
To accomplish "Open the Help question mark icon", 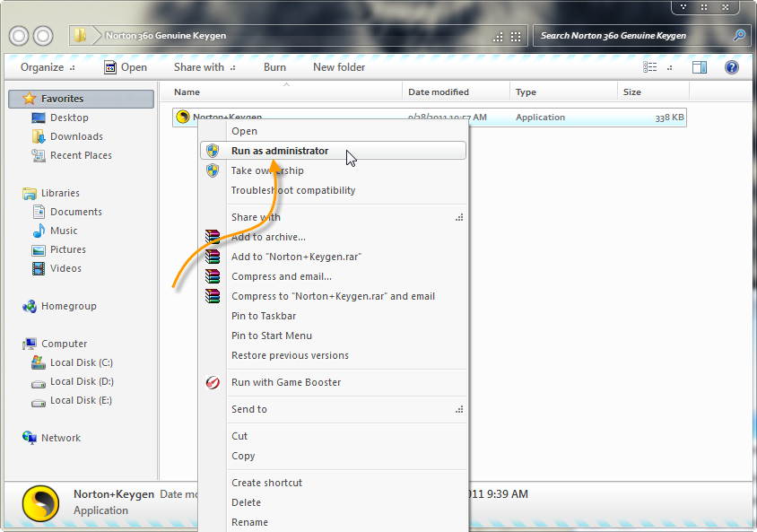I will [731, 67].
